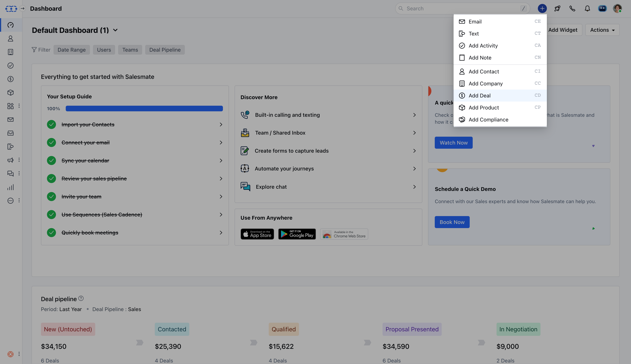The width and height of the screenshot is (631, 364).
Task: Expand Quickly book meetings setup step
Action: [x=135, y=233]
